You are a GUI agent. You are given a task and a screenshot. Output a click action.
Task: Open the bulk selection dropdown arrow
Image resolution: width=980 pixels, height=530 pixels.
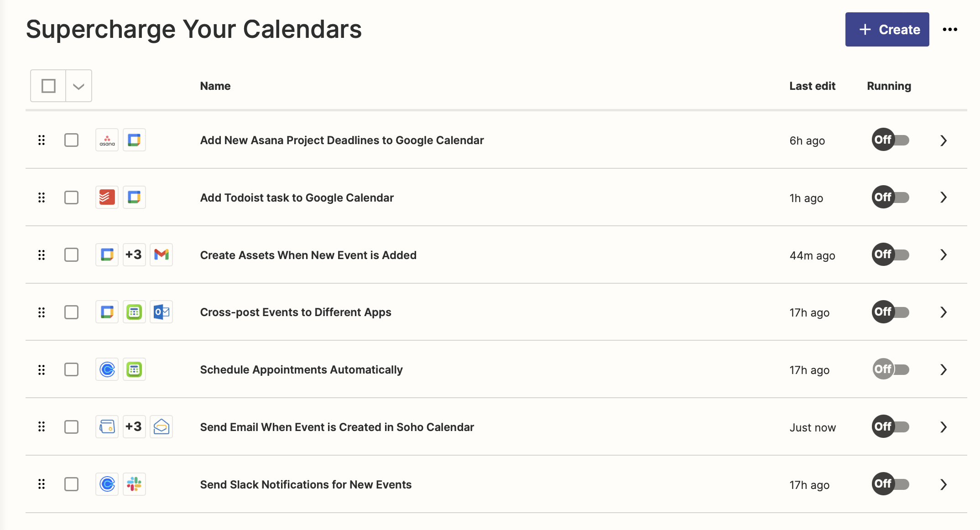click(79, 86)
